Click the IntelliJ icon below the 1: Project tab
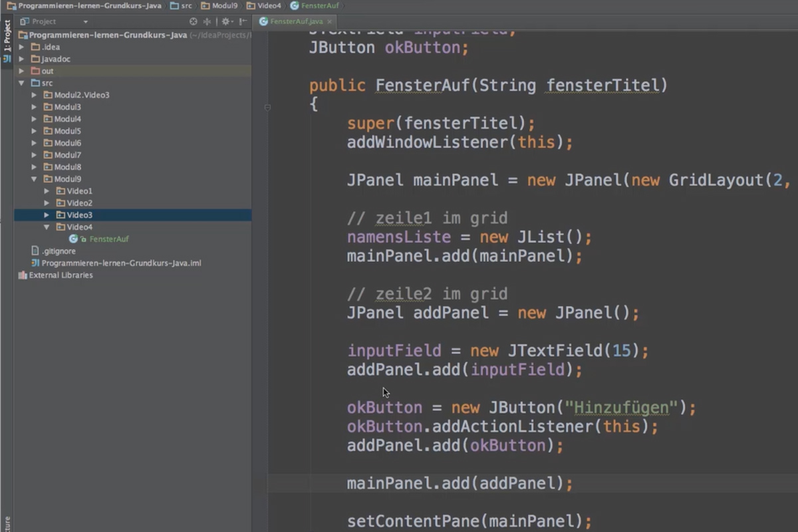The width and height of the screenshot is (798, 532). tap(7, 59)
